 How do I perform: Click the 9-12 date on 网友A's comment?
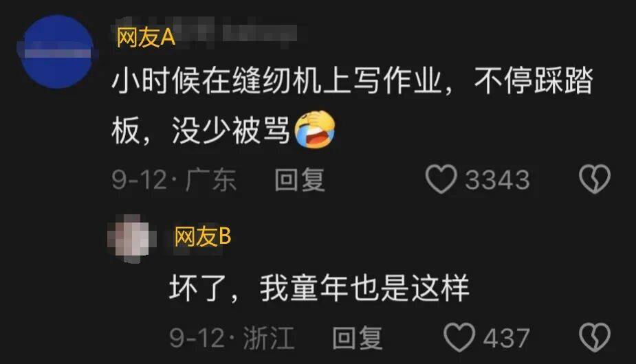[x=139, y=179]
